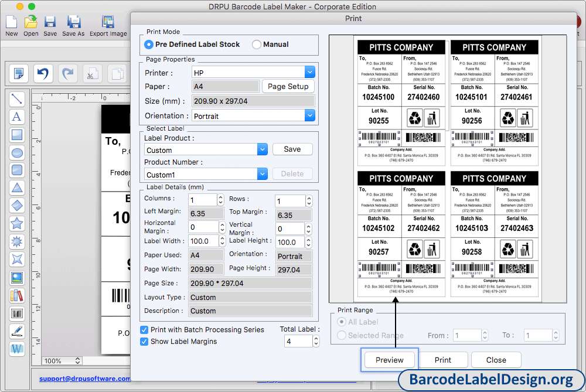Adjust the From range stepper

pos(485,335)
